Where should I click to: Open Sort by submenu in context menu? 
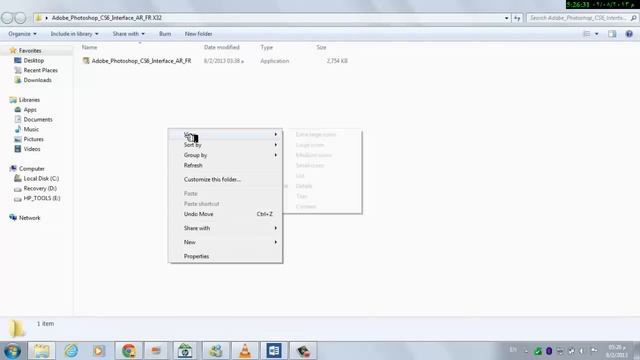(225, 145)
